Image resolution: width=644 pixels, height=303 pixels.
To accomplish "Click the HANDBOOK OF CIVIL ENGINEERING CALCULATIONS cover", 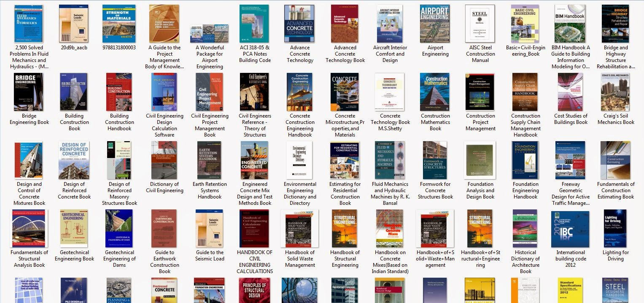I will [254, 228].
